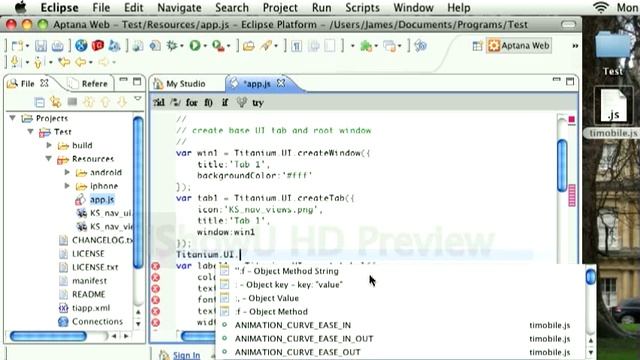Click the pencil search toolbar icon
Image resolution: width=640 pixels, height=360 pixels.
[x=266, y=46]
